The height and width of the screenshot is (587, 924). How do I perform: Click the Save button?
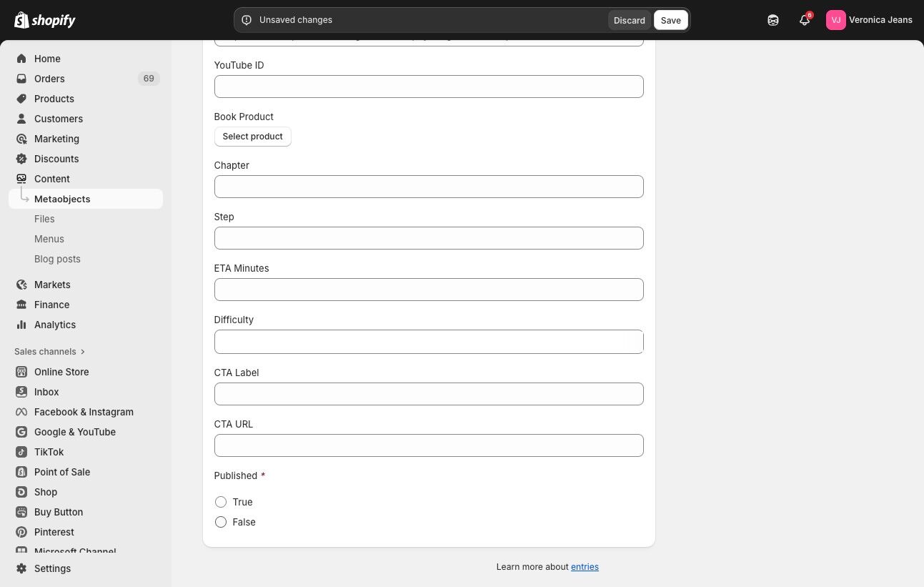[670, 20]
